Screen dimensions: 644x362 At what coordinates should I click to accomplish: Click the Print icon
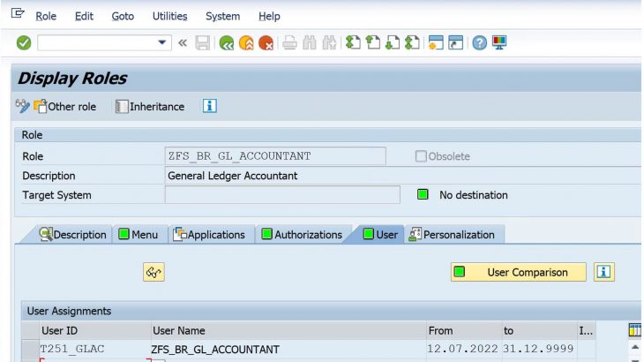tap(289, 42)
